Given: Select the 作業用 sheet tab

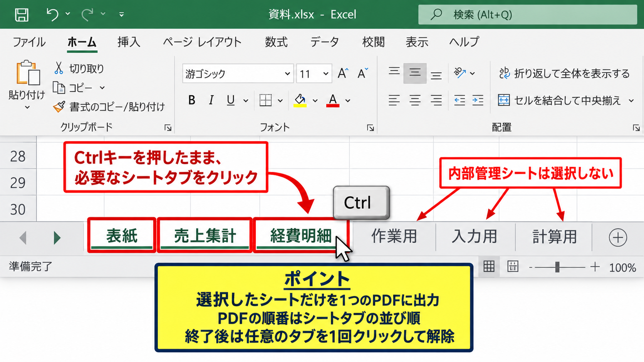Looking at the screenshot, I should tap(394, 236).
